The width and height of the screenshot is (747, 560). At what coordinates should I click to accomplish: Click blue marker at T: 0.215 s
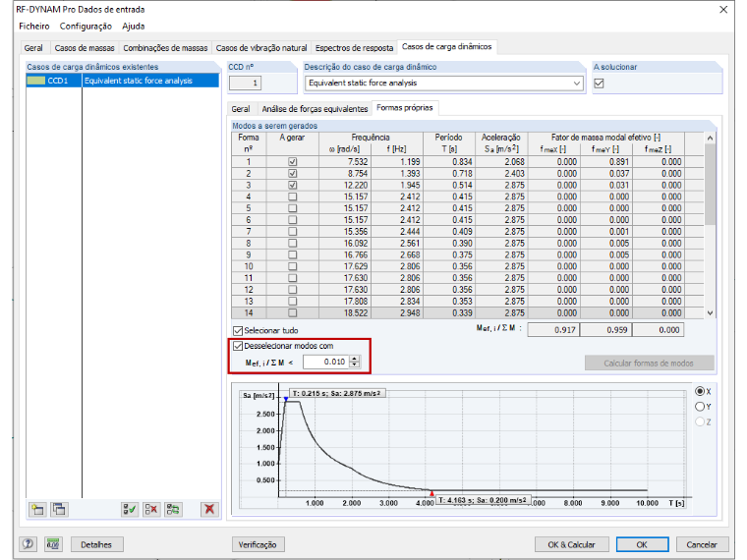(286, 399)
